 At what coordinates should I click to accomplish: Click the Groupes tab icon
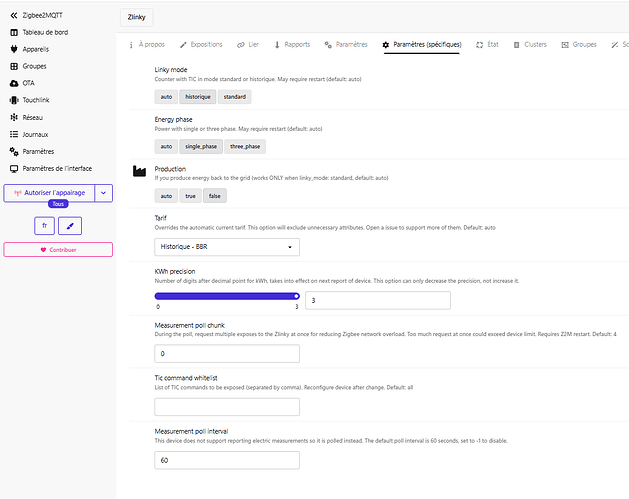[565, 45]
